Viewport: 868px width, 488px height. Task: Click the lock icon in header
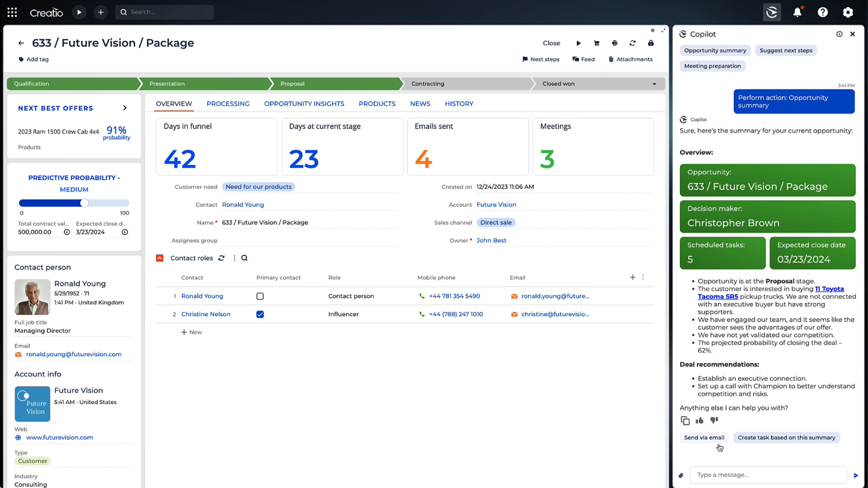click(651, 43)
